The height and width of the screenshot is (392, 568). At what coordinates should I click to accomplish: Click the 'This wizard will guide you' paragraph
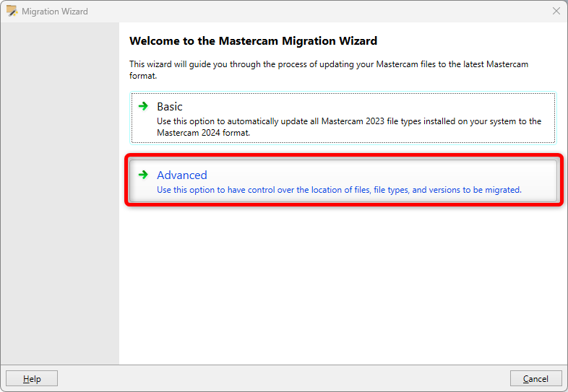coord(329,70)
